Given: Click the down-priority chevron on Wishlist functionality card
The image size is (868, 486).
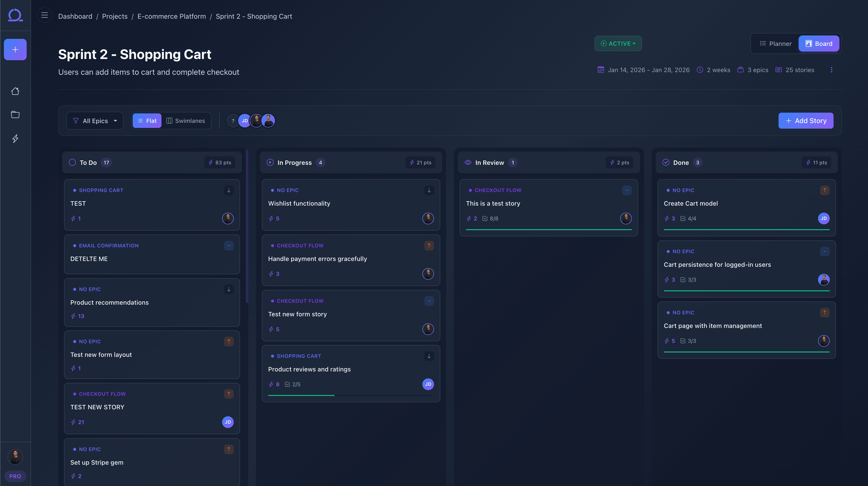Looking at the screenshot, I should tap(429, 190).
